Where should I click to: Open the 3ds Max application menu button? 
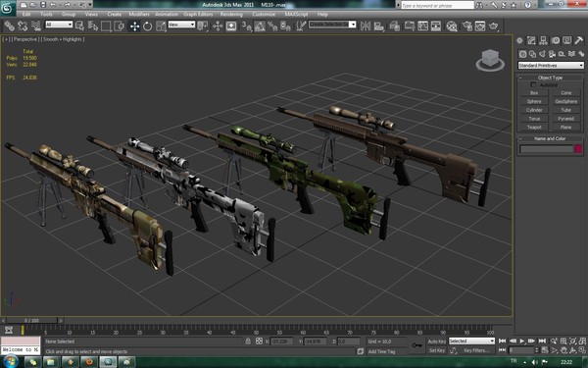tap(8, 8)
